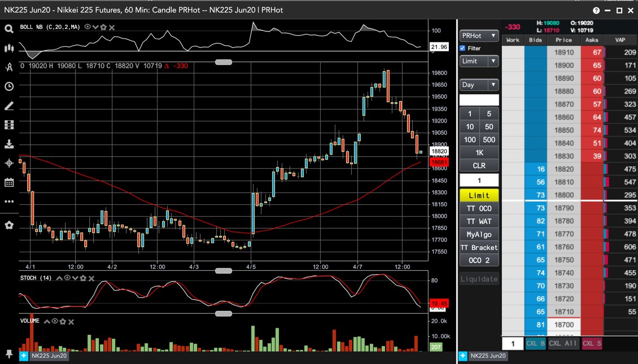Click the bid cell at price 18820
The image size is (638, 364).
(x=535, y=169)
